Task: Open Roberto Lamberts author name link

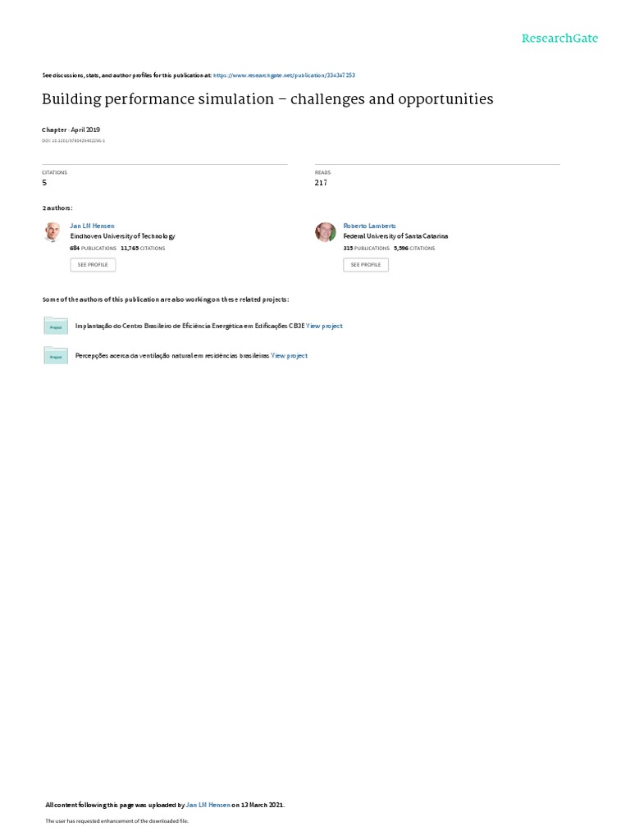Action: [x=370, y=226]
